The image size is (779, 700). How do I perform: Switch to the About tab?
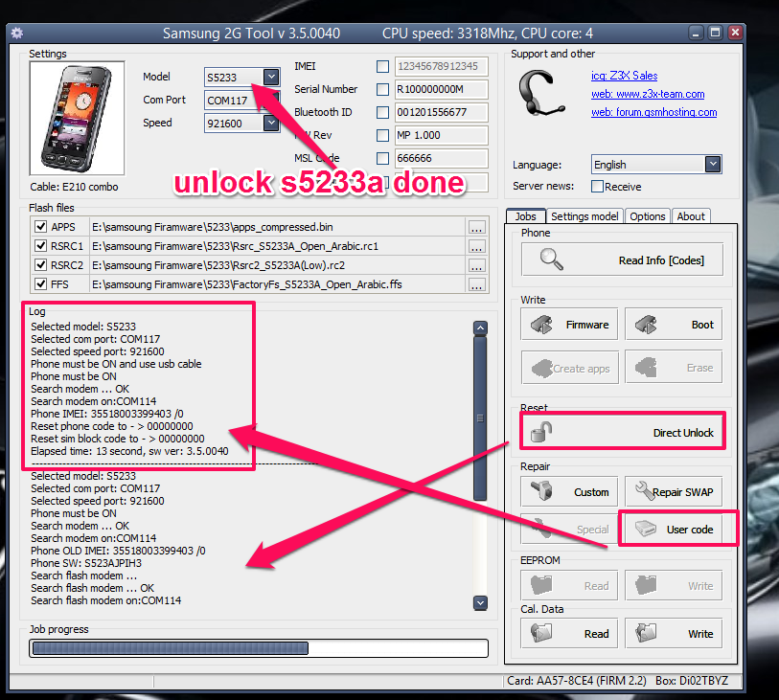pos(691,216)
